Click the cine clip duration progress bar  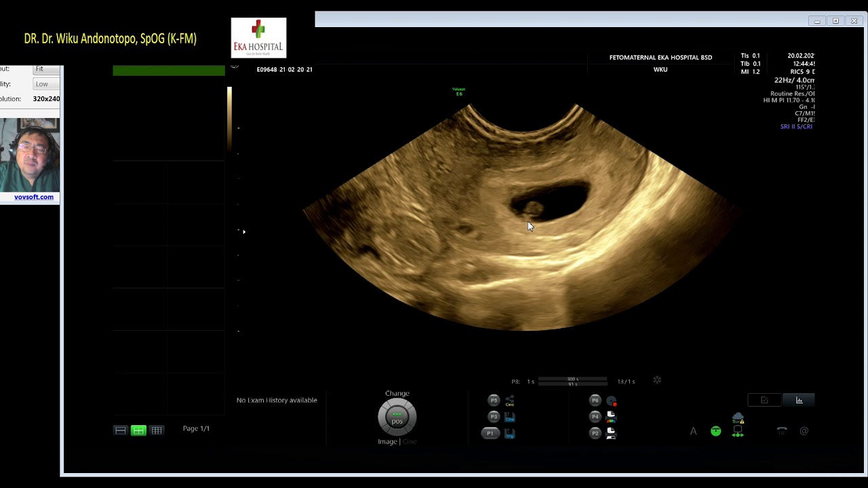click(572, 382)
